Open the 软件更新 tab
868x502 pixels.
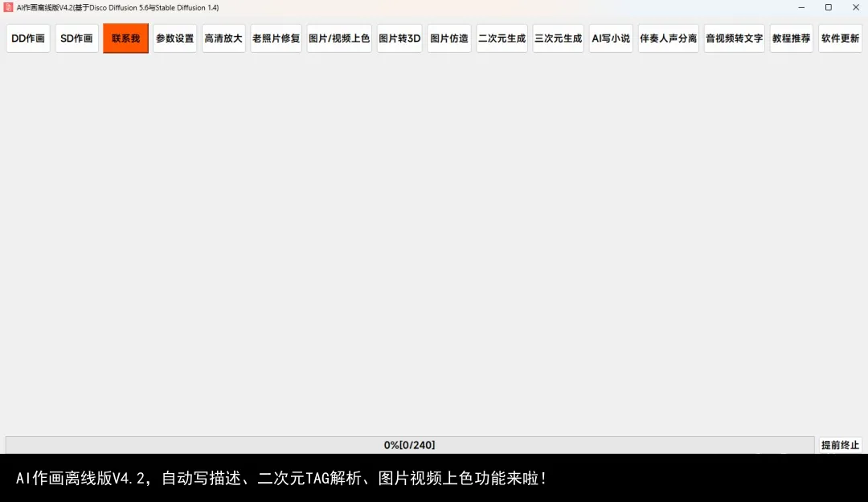(x=841, y=39)
